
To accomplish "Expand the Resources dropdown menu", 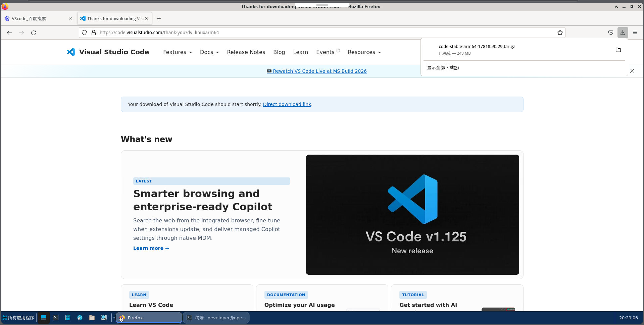I will tap(364, 52).
